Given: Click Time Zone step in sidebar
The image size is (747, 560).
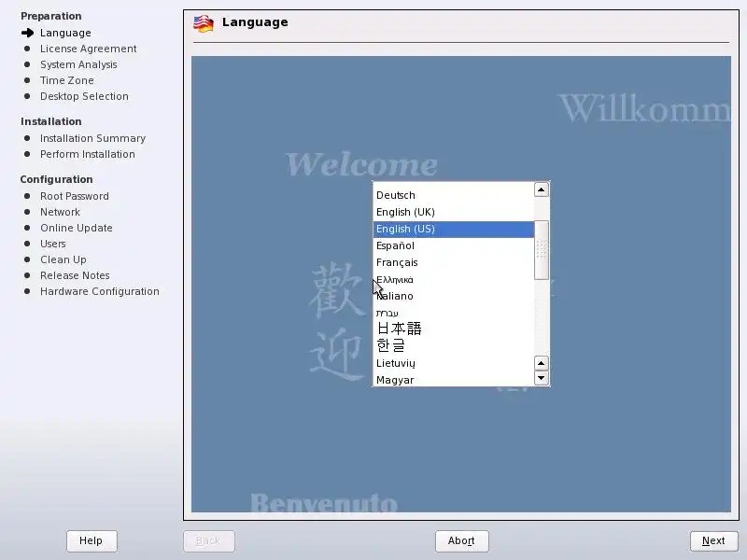Looking at the screenshot, I should click(66, 80).
